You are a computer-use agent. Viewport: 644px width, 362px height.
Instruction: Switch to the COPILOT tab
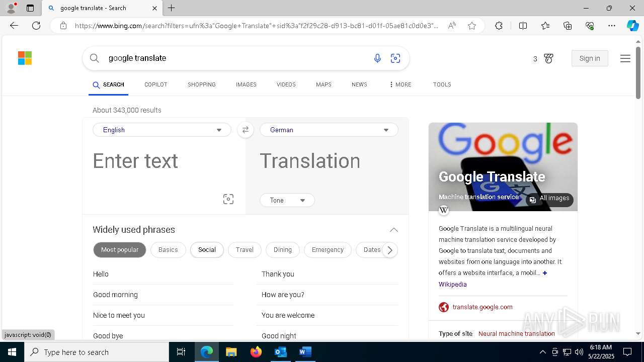click(156, 84)
